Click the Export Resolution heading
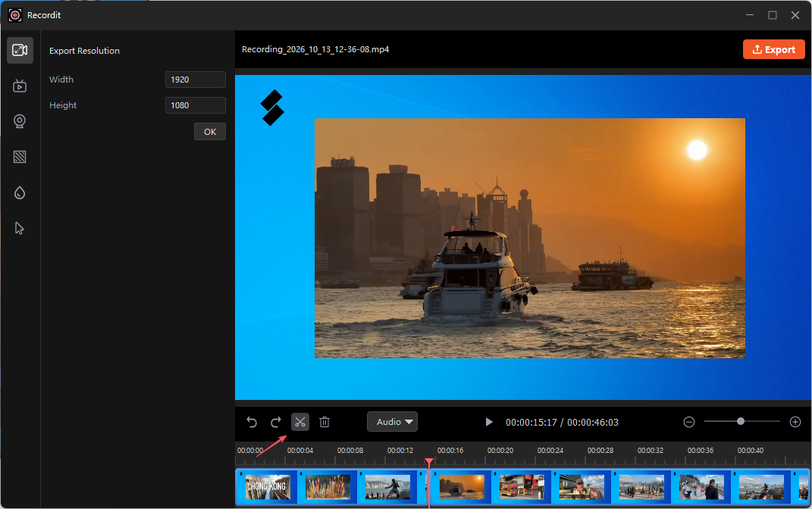812x509 pixels. (x=84, y=51)
